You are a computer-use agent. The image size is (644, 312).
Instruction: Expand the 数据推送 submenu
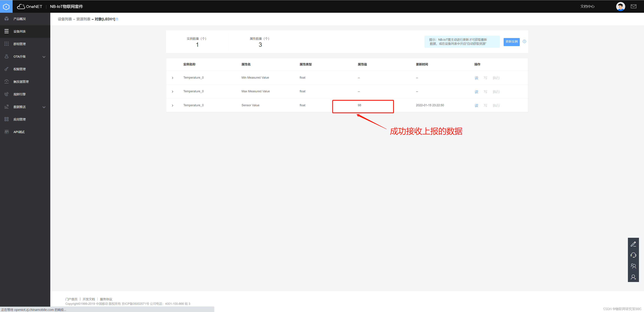pyautogui.click(x=44, y=107)
